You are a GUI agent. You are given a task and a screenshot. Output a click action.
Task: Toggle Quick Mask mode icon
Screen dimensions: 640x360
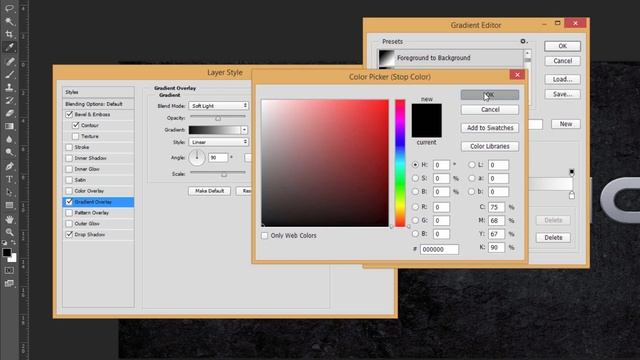pyautogui.click(x=9, y=270)
